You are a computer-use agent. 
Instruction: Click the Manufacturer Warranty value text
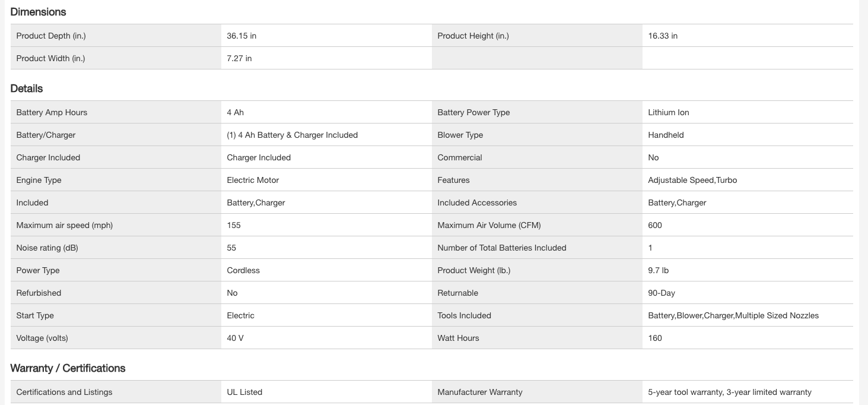point(729,392)
